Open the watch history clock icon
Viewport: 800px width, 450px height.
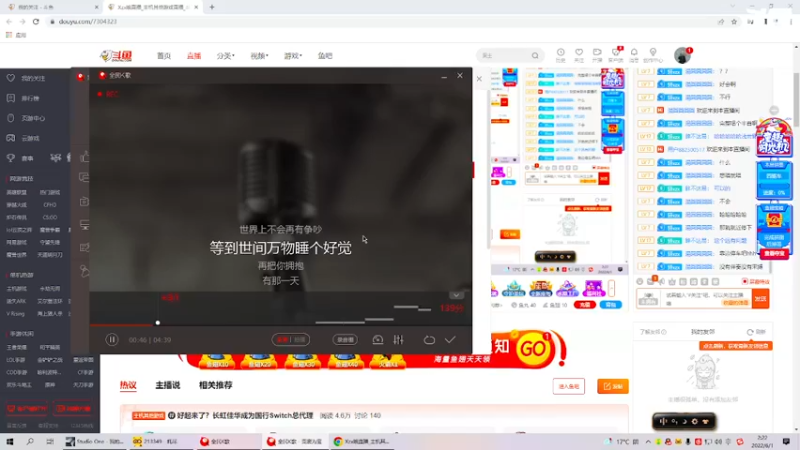click(561, 55)
